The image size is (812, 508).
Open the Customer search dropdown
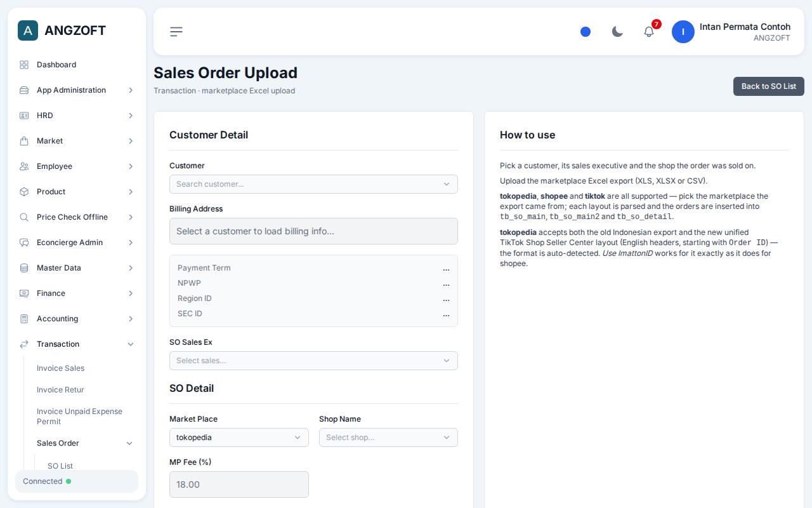click(x=313, y=184)
